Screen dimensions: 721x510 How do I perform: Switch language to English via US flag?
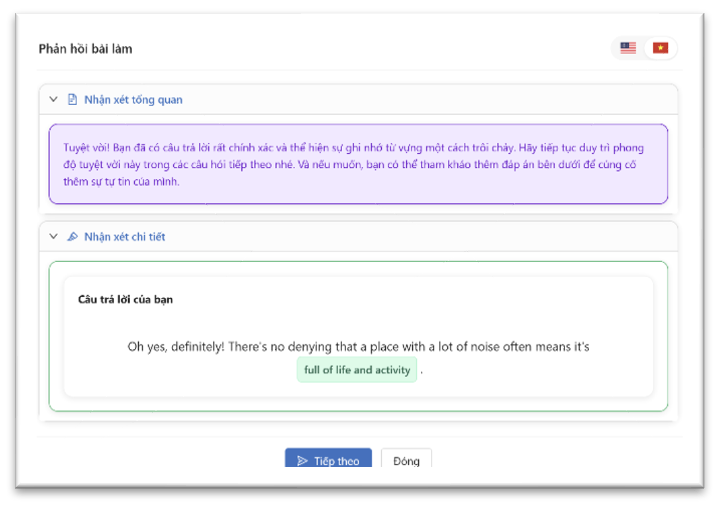coord(628,48)
